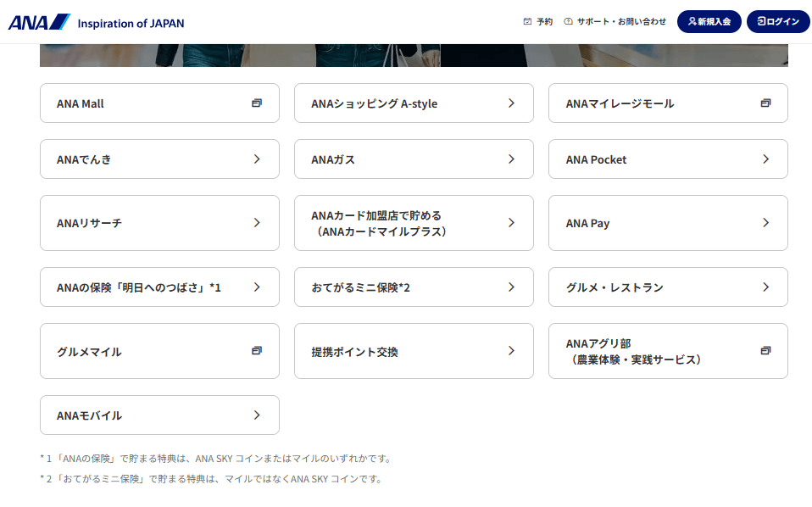Click the 新規入会 sign-up button
Screen dimensions: 812x507
709,22
